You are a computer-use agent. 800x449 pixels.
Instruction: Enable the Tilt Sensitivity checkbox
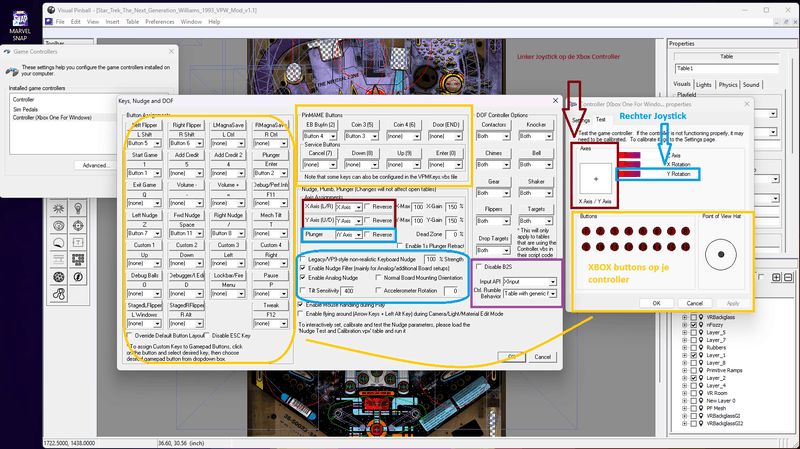[x=303, y=290]
